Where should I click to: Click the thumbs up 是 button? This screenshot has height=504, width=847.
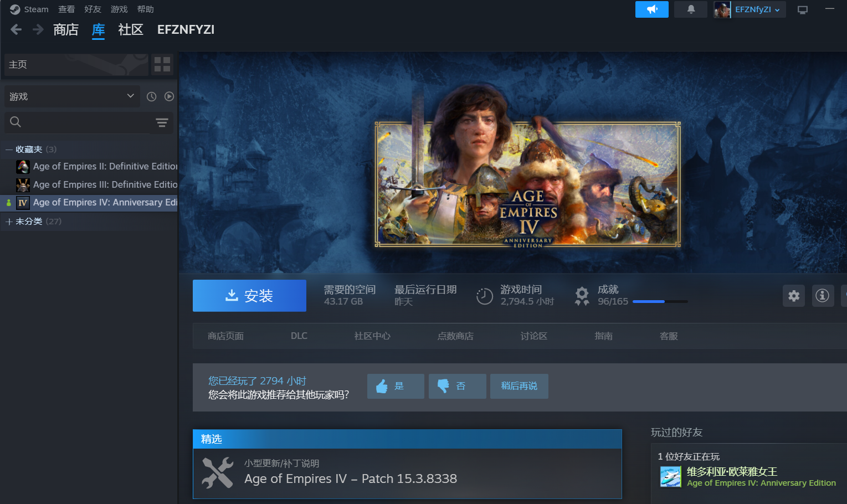click(395, 386)
